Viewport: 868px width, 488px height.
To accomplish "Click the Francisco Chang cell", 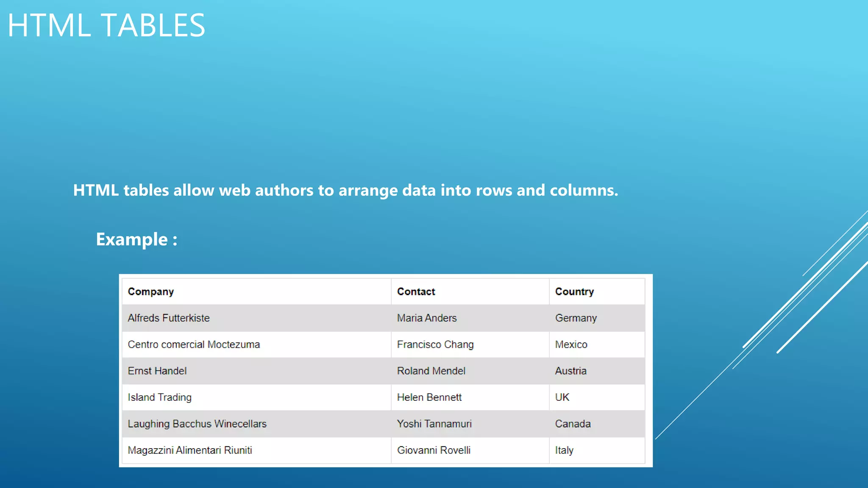I will (435, 344).
